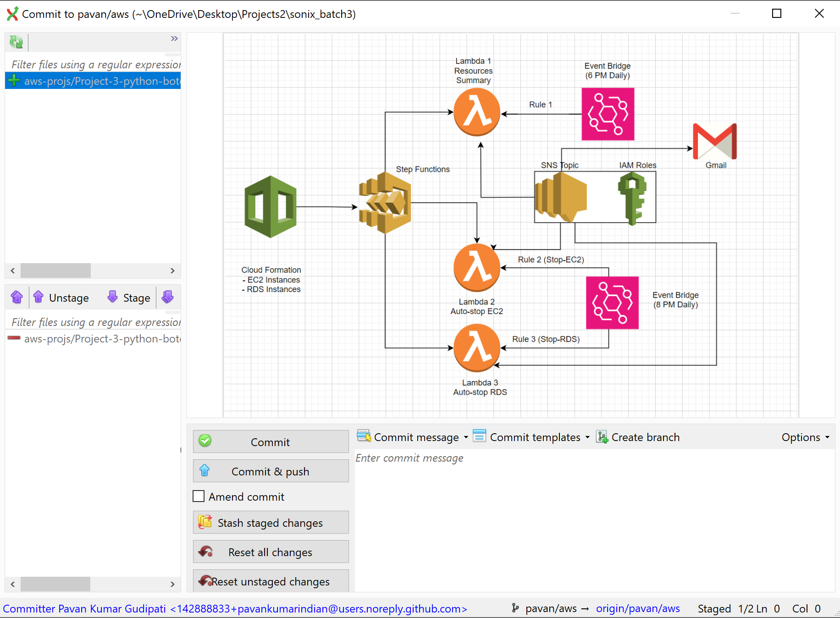Click Reset all changes
840x618 pixels.
271,552
